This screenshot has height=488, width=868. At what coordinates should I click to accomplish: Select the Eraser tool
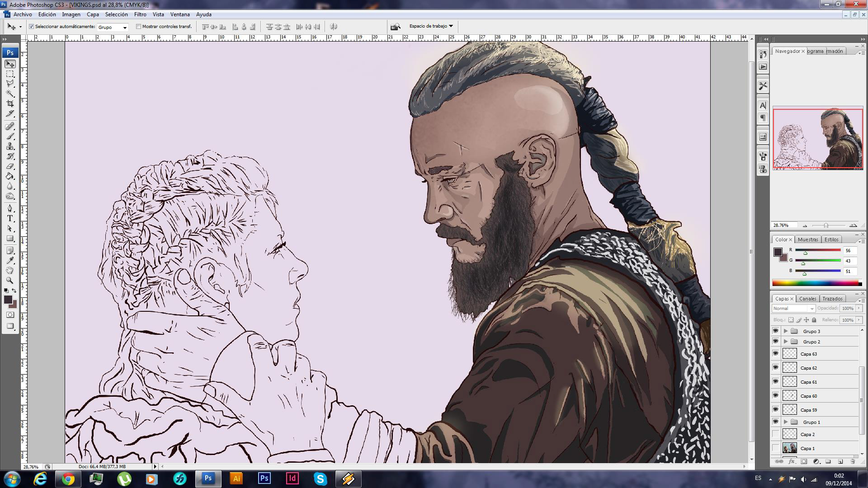tap(10, 166)
